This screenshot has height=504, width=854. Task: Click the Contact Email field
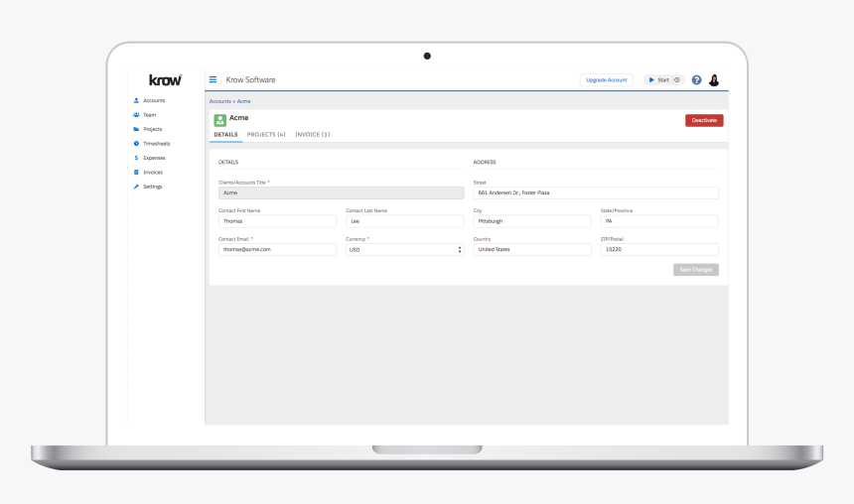click(277, 249)
